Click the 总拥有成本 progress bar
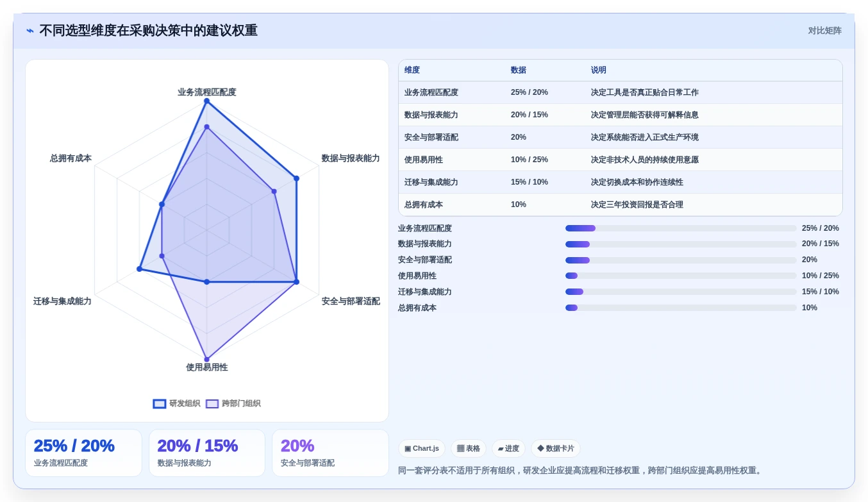Image resolution: width=868 pixels, height=502 pixels. [x=681, y=308]
